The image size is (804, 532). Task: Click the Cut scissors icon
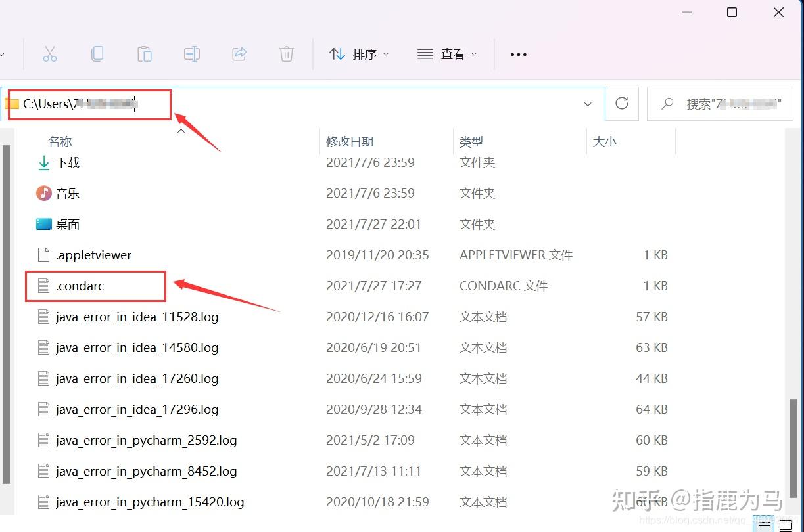tap(50, 54)
